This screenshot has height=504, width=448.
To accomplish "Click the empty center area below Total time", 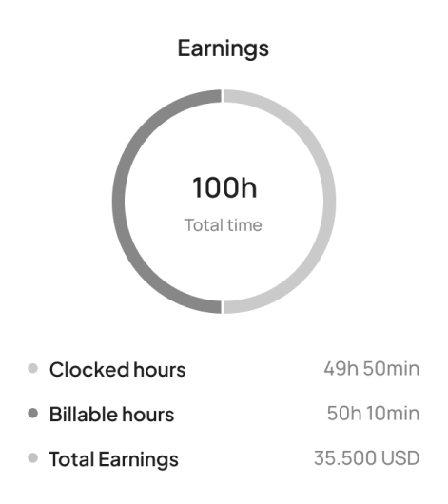I will pos(224,263).
